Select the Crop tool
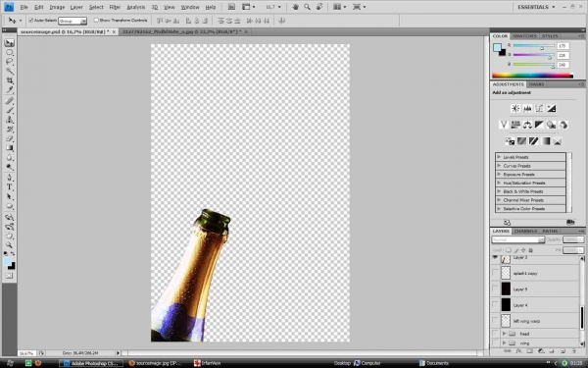Screen dimensions: 588x368 [x=10, y=80]
